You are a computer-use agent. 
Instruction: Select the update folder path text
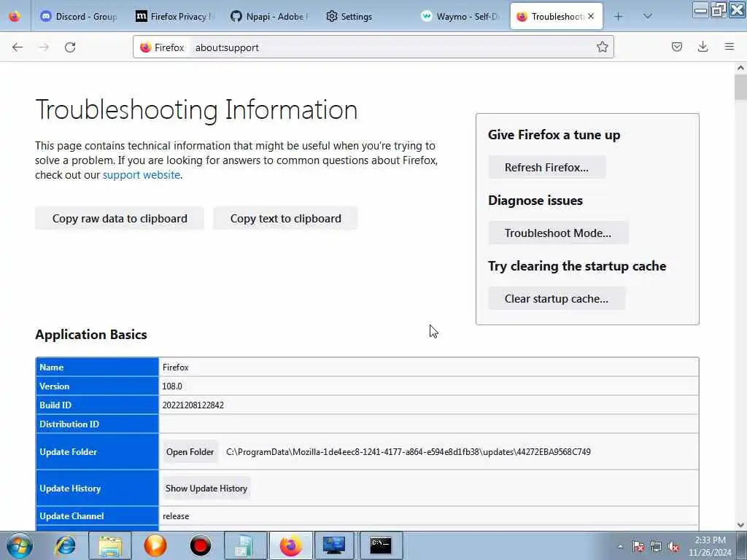409,452
